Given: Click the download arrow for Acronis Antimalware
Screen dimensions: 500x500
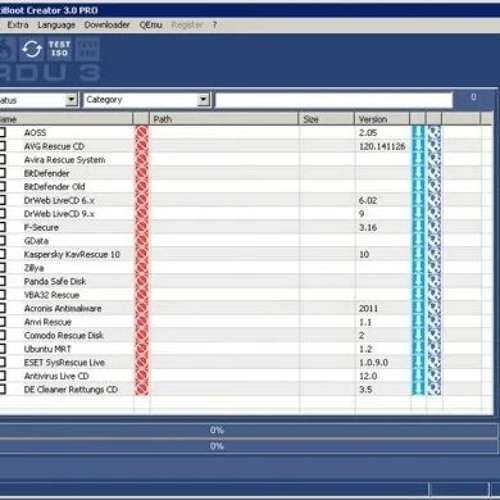Looking at the screenshot, I should (x=418, y=308).
